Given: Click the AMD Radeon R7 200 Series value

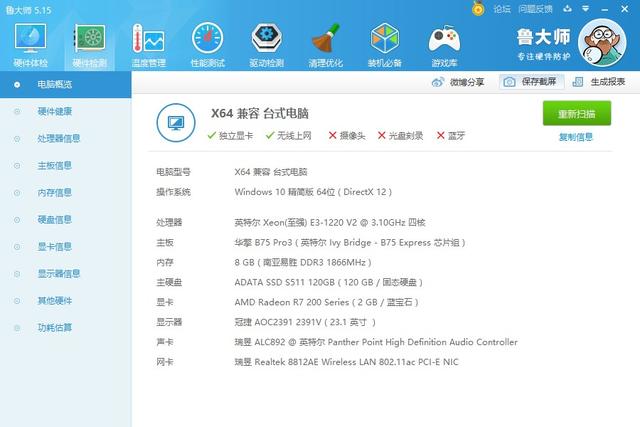Looking at the screenshot, I should (x=327, y=302).
